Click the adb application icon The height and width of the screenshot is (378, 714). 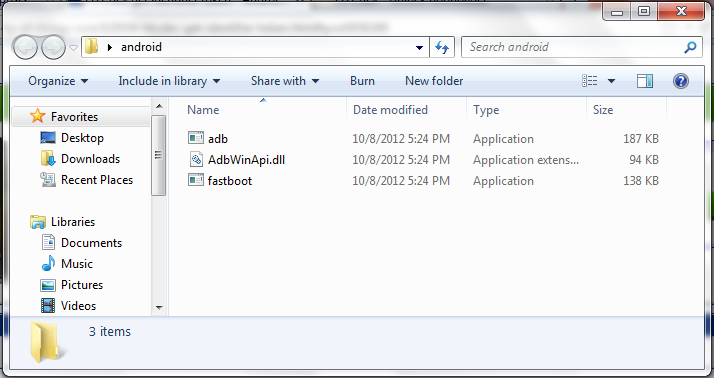[196, 138]
